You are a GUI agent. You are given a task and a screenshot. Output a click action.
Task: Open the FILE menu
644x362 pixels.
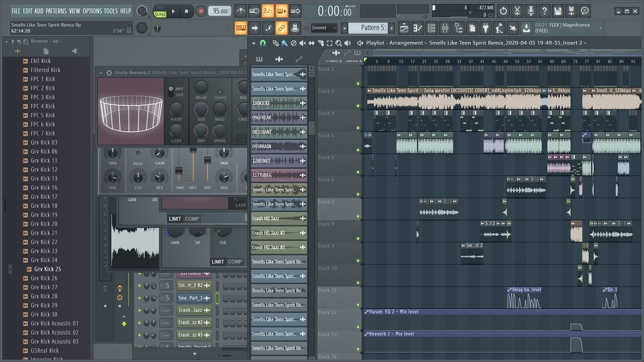tap(16, 11)
